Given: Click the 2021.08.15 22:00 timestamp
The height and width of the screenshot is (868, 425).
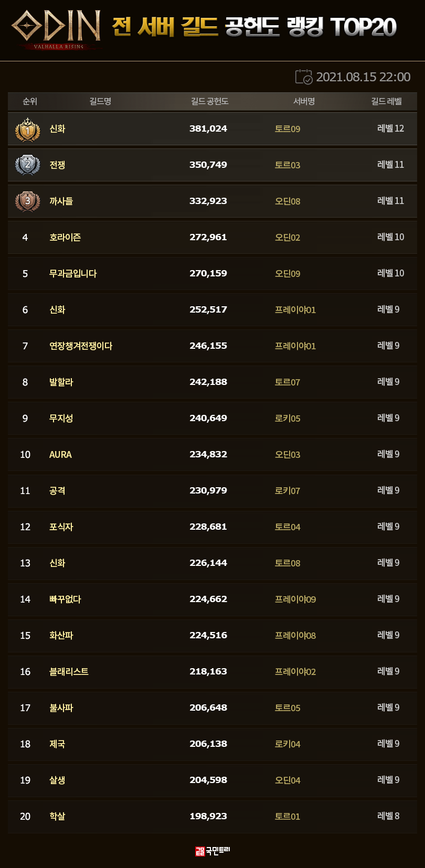Looking at the screenshot, I should coord(363,77).
